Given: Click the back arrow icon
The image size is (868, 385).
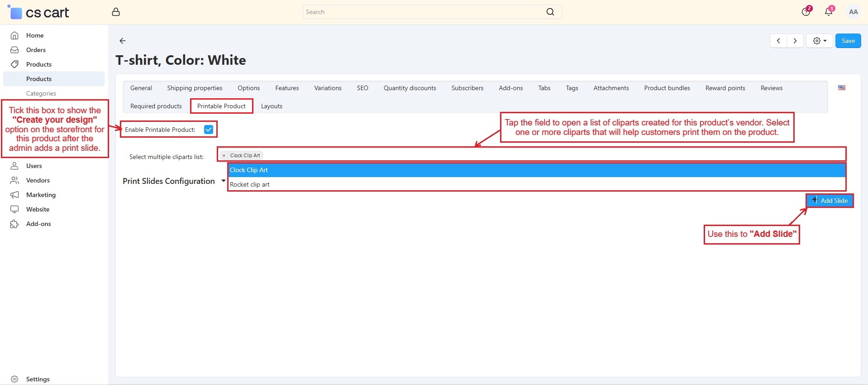Looking at the screenshot, I should pyautogui.click(x=122, y=41).
